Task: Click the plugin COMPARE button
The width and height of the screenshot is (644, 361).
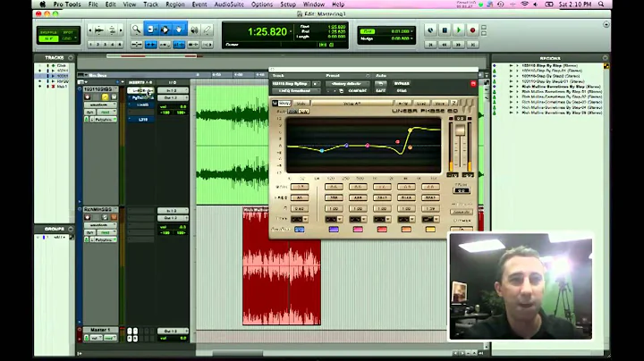Action: click(357, 90)
